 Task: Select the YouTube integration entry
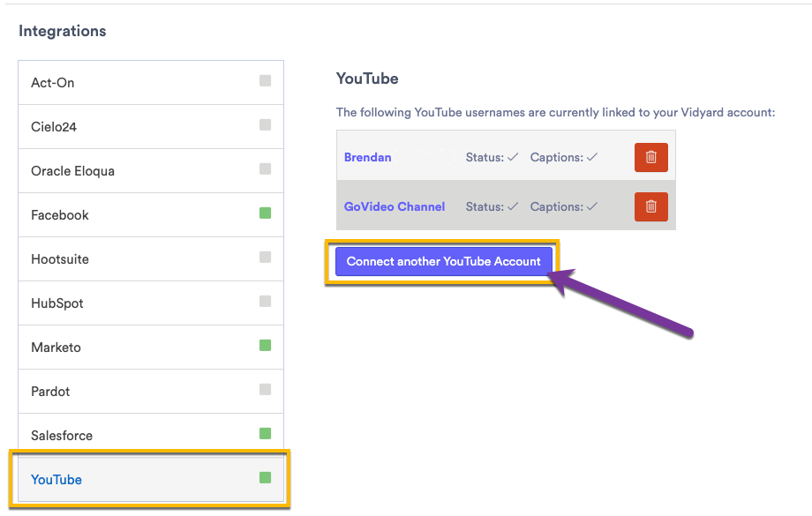[x=56, y=479]
